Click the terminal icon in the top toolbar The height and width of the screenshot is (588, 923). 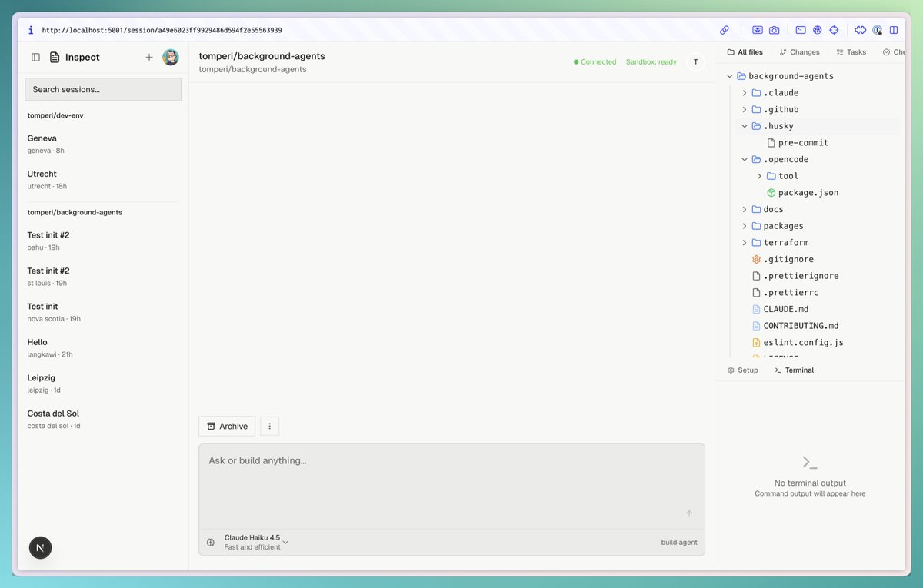(801, 30)
